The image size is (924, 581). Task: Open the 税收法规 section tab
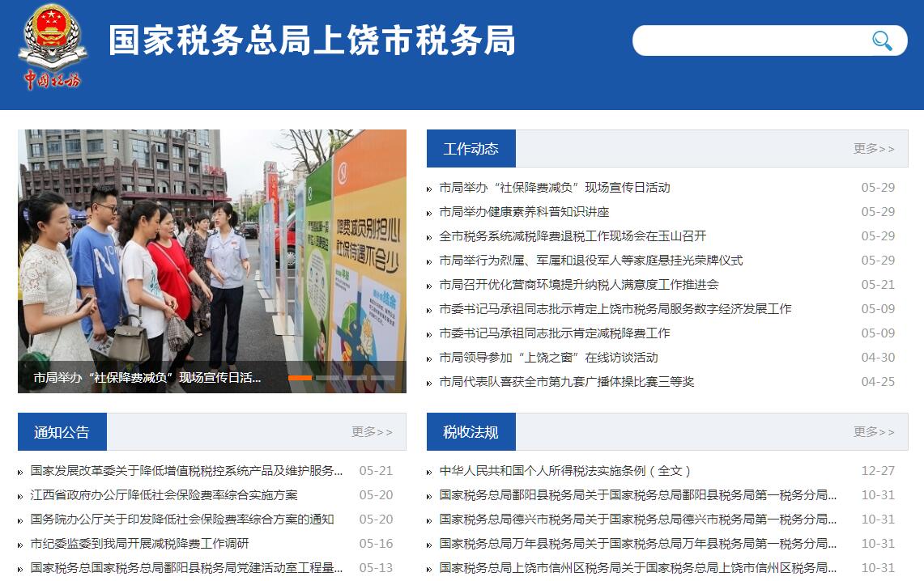click(471, 432)
